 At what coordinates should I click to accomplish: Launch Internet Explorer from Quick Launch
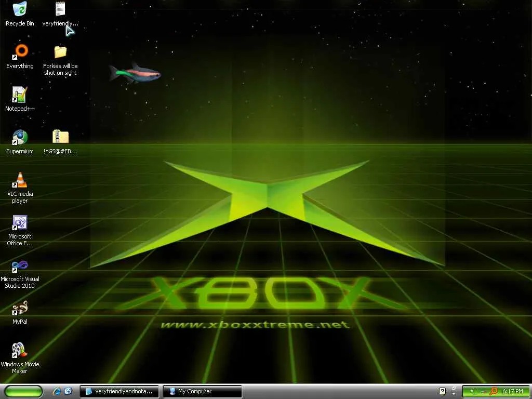point(57,391)
